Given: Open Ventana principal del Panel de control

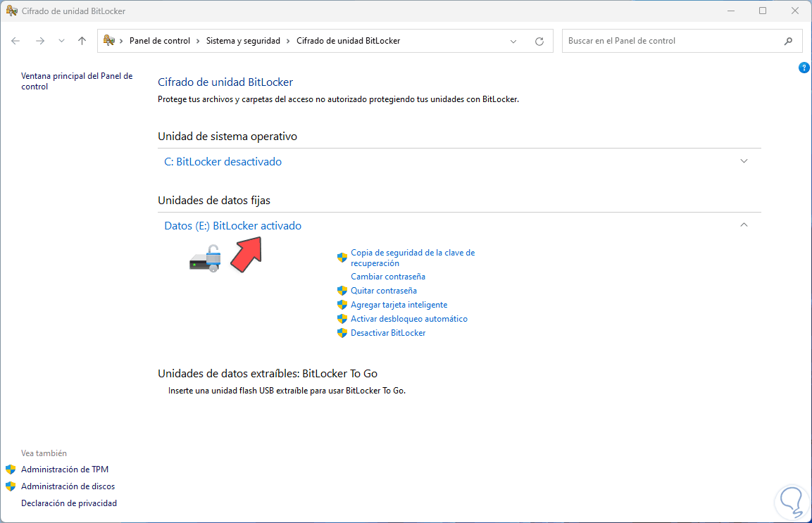Looking at the screenshot, I should tap(77, 81).
